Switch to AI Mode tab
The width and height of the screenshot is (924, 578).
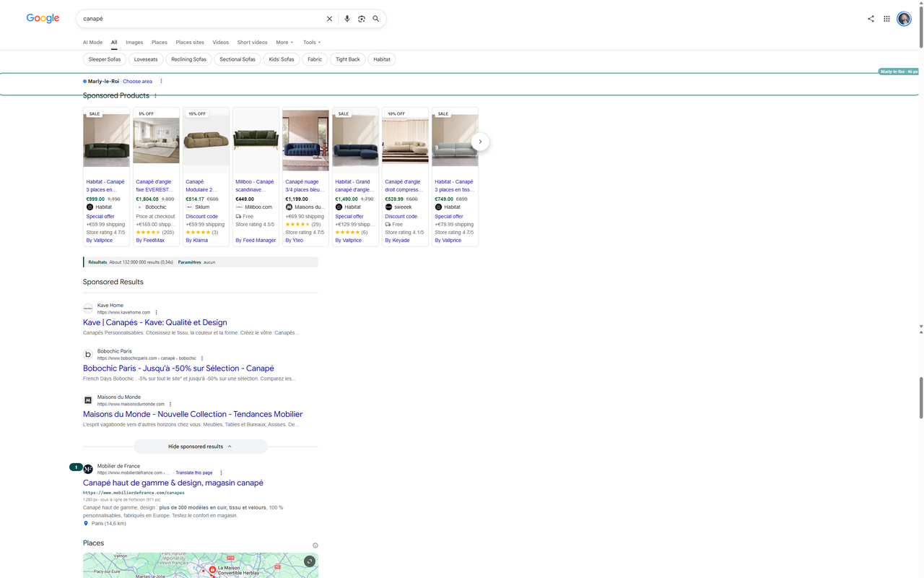coord(92,43)
